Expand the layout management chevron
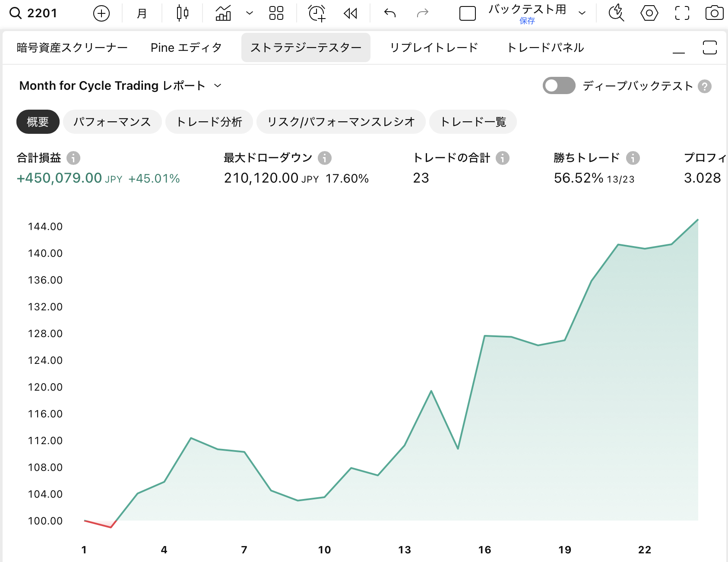 point(582,13)
